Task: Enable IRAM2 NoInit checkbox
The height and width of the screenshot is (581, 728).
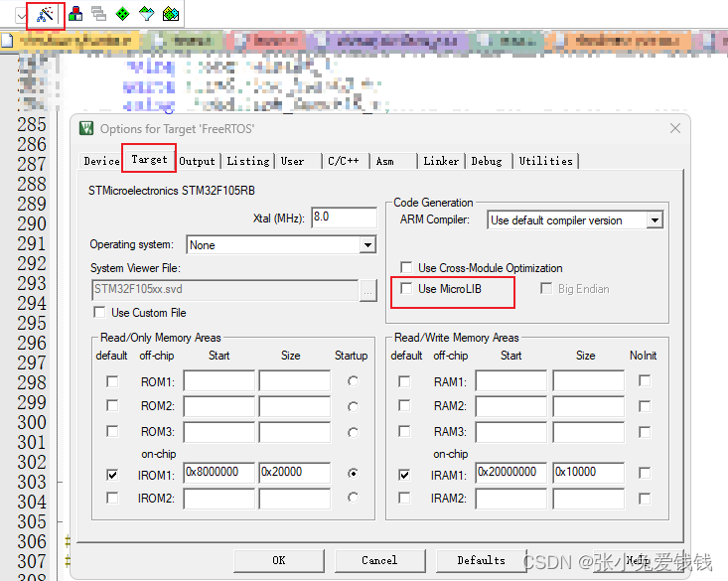Action: click(x=645, y=499)
